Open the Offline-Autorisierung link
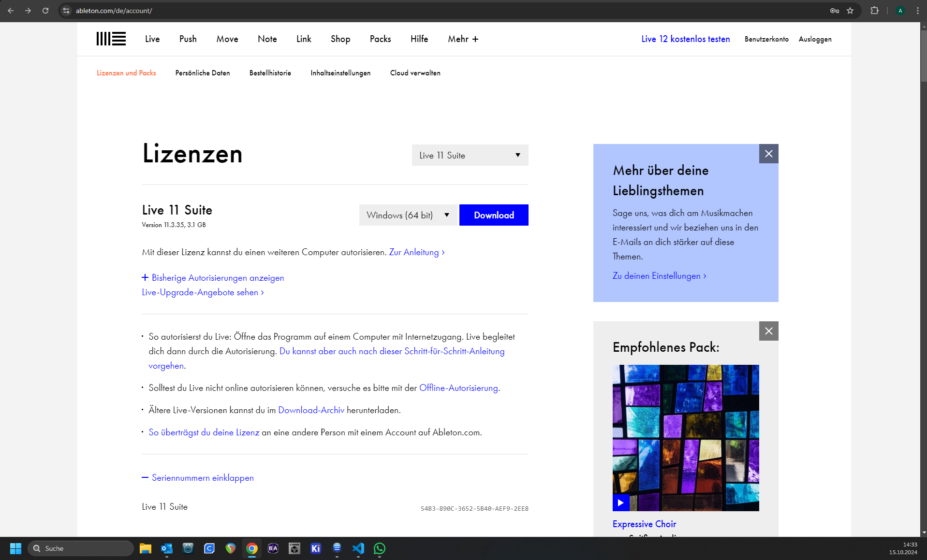 coord(458,388)
